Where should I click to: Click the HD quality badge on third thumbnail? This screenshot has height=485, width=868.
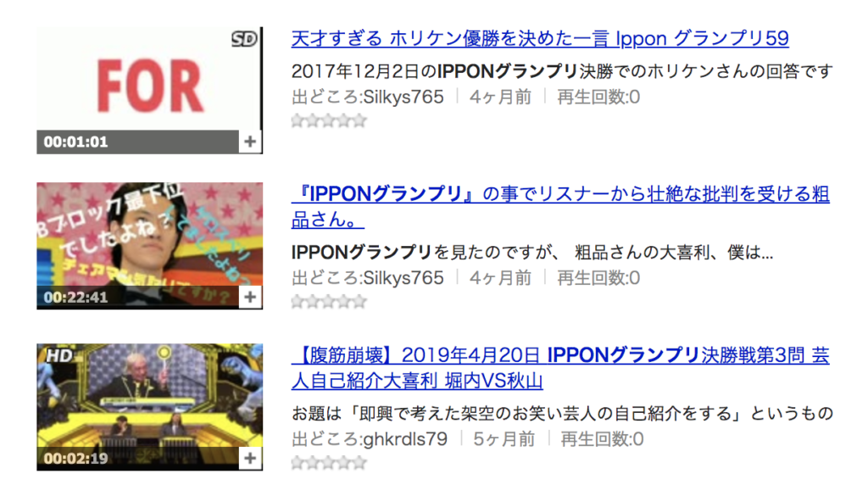pos(59,355)
